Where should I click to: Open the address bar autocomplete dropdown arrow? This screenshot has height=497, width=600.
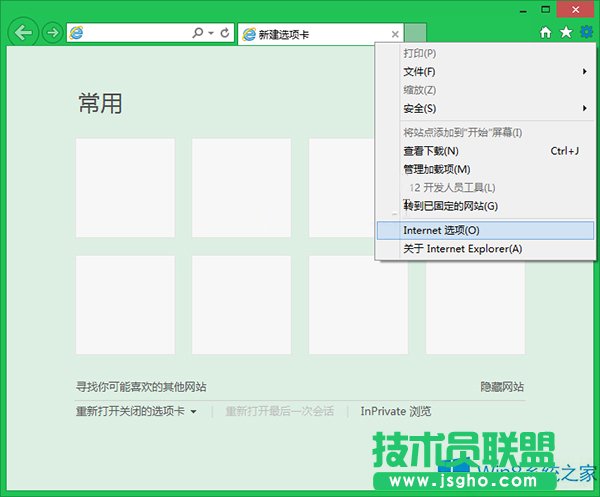[211, 33]
